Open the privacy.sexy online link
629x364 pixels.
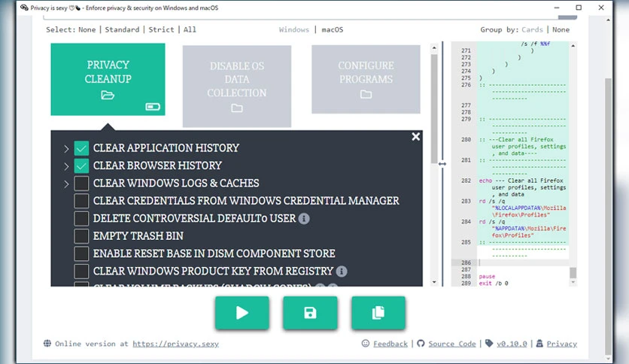(176, 344)
